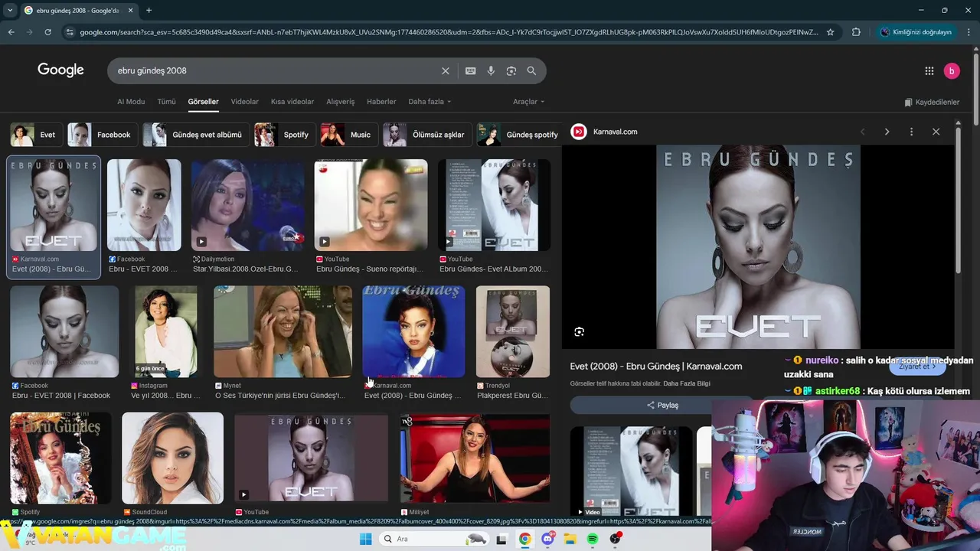Switch to the Videolar tab
This screenshot has width=980, height=551.
(x=245, y=101)
